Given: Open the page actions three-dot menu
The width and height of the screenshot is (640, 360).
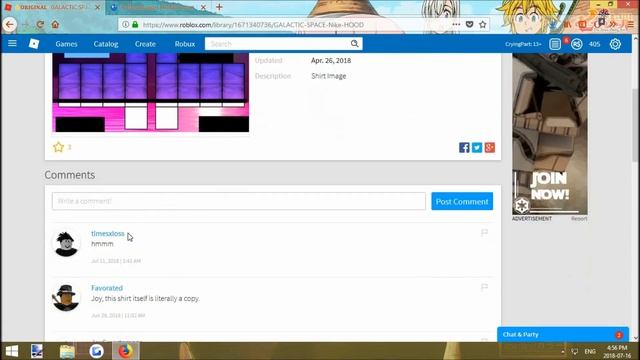Looking at the screenshot, I should tap(456, 24).
